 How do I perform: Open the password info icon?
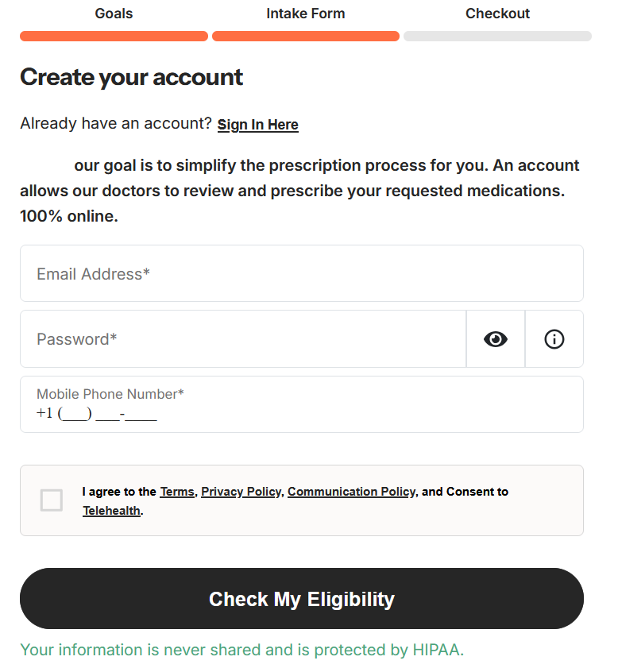[x=554, y=339]
